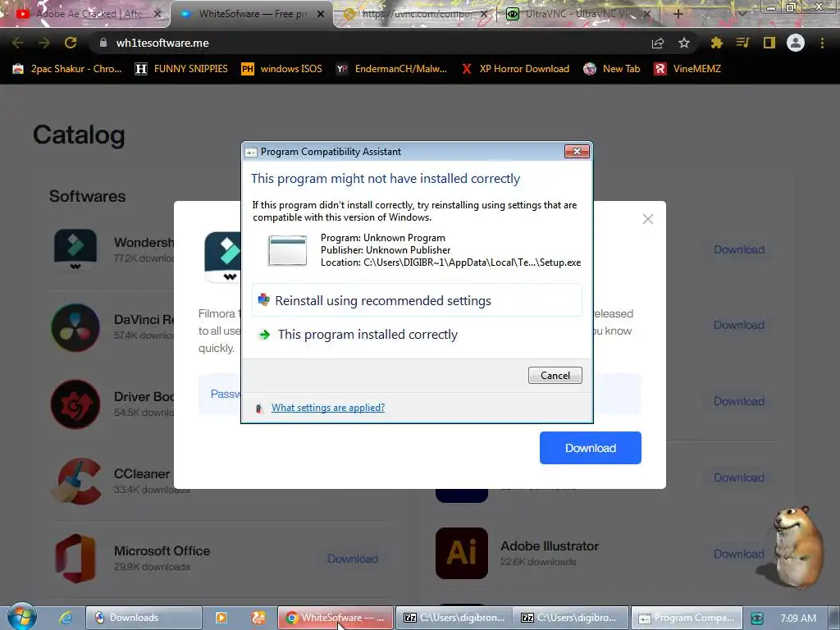Close the Program Compatibility Assistant window
This screenshot has height=630, width=840.
click(x=577, y=152)
